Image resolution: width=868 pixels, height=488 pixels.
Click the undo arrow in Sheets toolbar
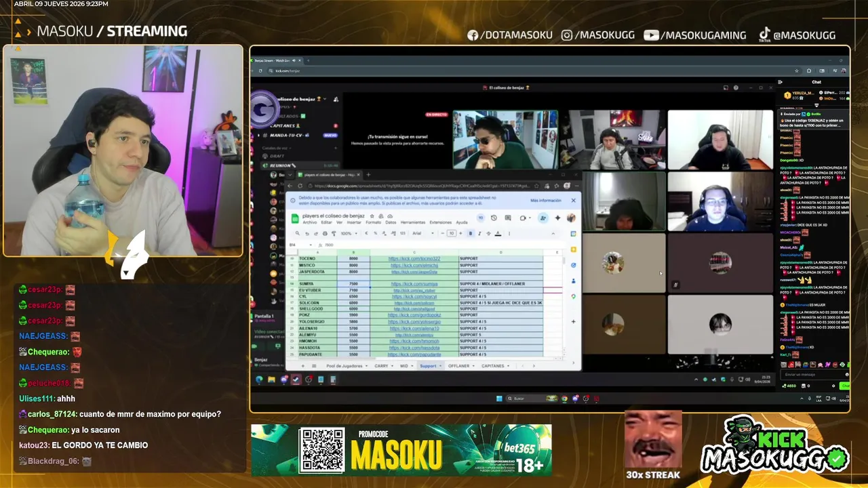(x=307, y=233)
